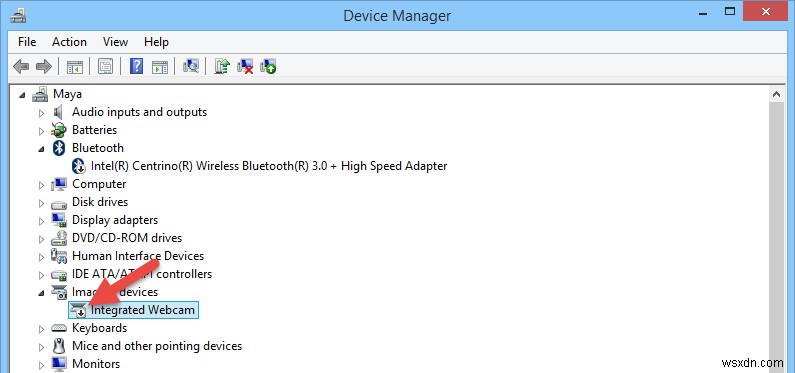This screenshot has width=795, height=373.
Task: Expand IDE ATA/ATAPI controllers
Action: (41, 275)
